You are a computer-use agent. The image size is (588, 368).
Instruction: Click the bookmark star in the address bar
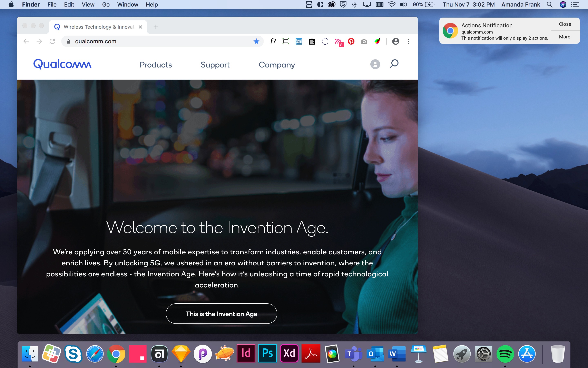click(x=256, y=41)
